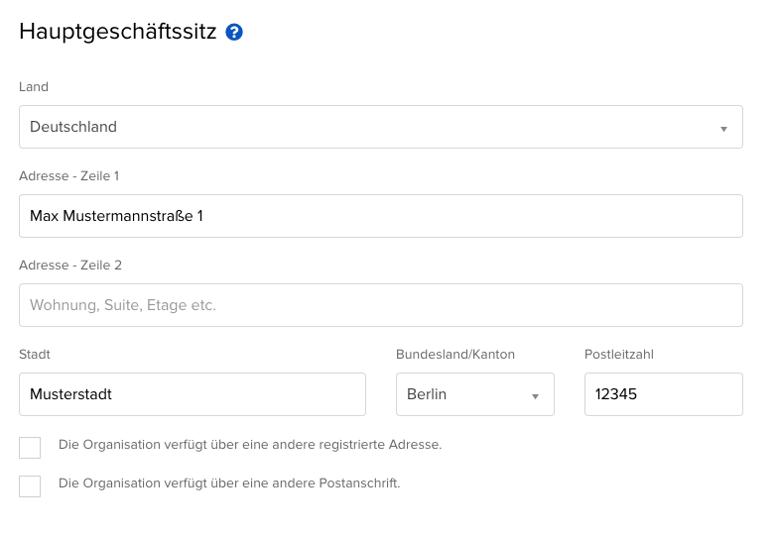Click the "Stadt" field label
776x535 pixels.
(35, 354)
